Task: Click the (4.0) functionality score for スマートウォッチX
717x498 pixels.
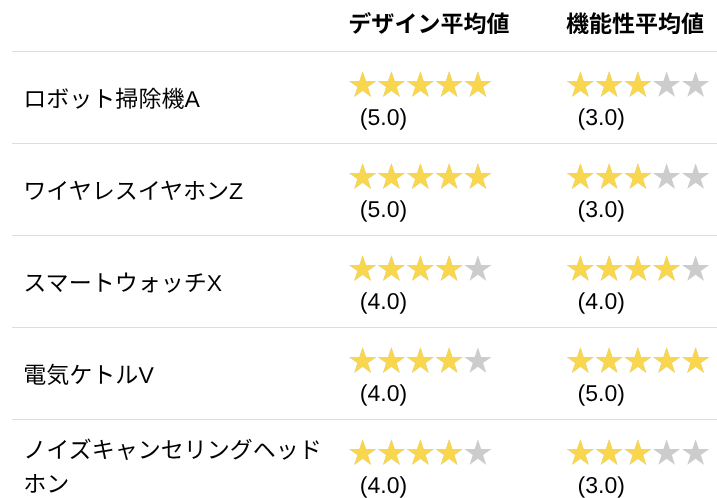Action: (x=601, y=302)
